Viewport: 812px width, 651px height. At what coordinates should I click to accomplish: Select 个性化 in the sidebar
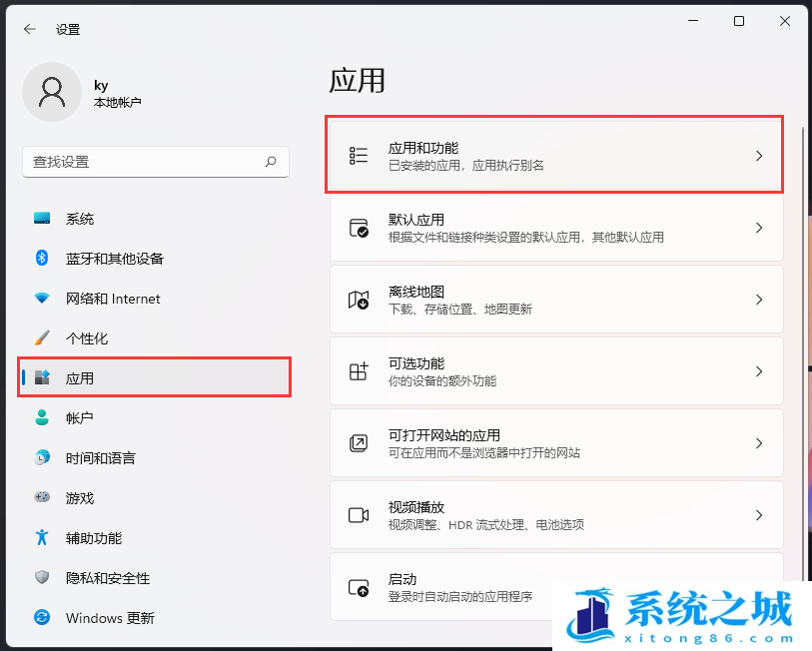(87, 338)
